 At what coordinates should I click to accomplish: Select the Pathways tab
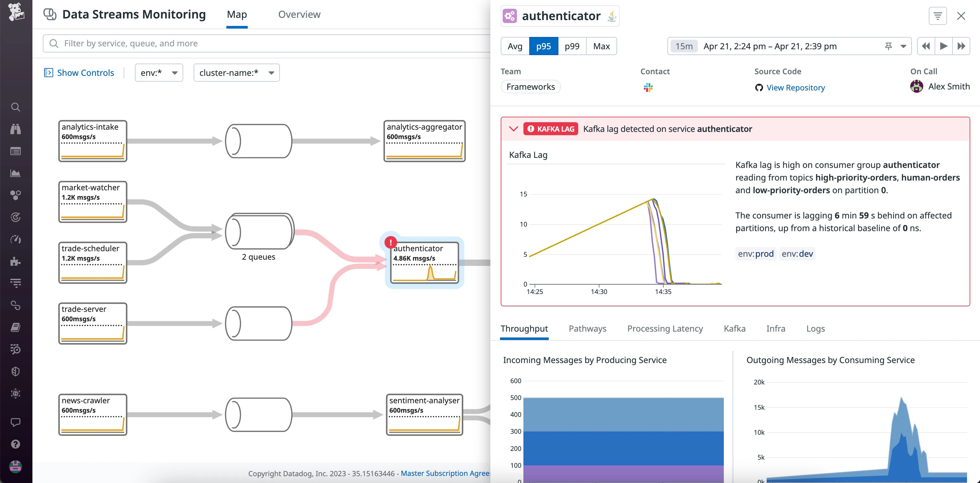pos(587,329)
